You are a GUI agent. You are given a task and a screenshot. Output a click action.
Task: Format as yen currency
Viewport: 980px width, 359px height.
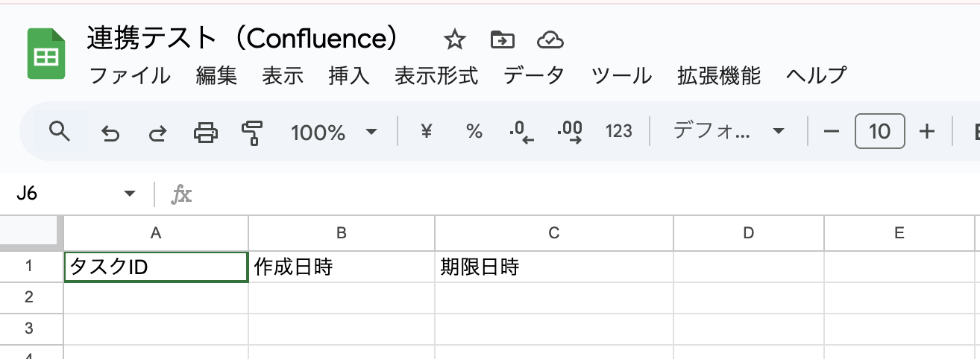[x=427, y=132]
